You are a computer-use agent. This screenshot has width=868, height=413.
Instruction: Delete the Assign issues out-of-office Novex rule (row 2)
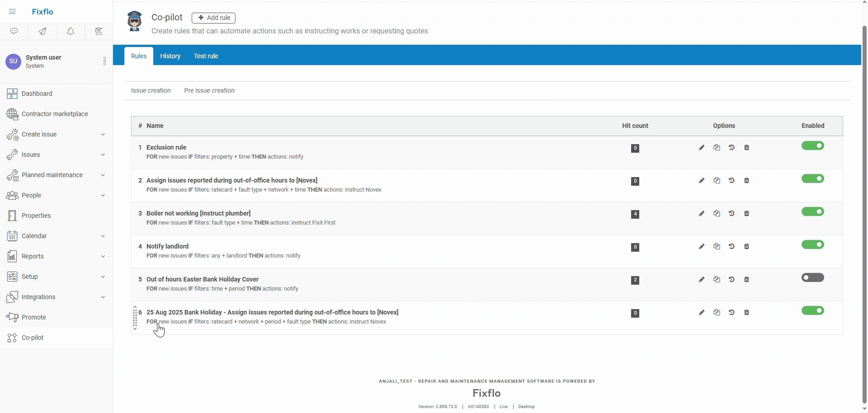[746, 181]
